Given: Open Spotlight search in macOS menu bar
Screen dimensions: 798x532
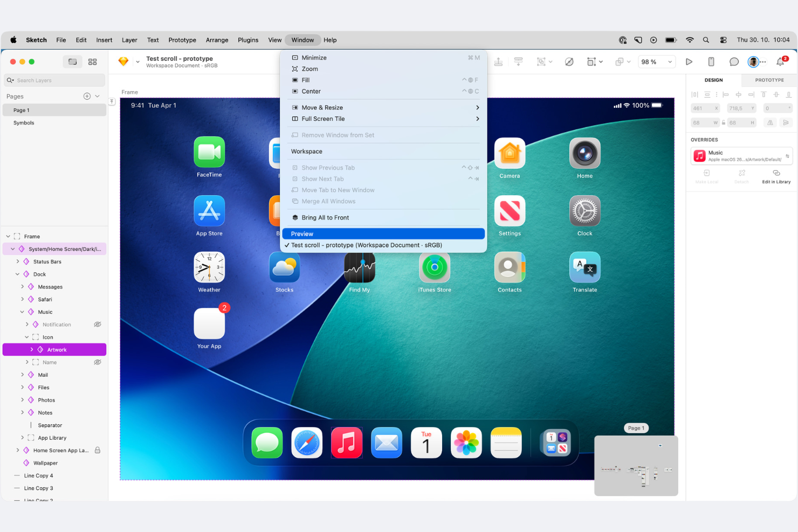Looking at the screenshot, I should 706,40.
